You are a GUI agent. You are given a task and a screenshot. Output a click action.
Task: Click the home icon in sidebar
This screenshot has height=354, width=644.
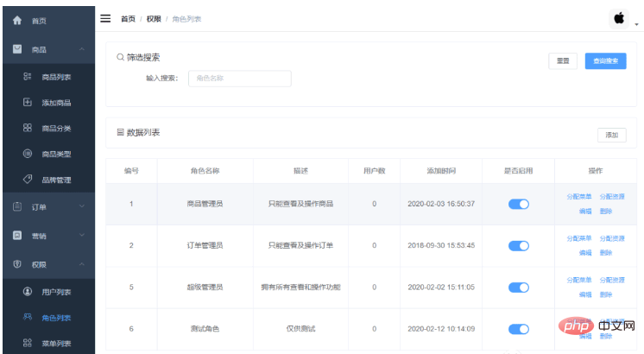click(x=17, y=20)
